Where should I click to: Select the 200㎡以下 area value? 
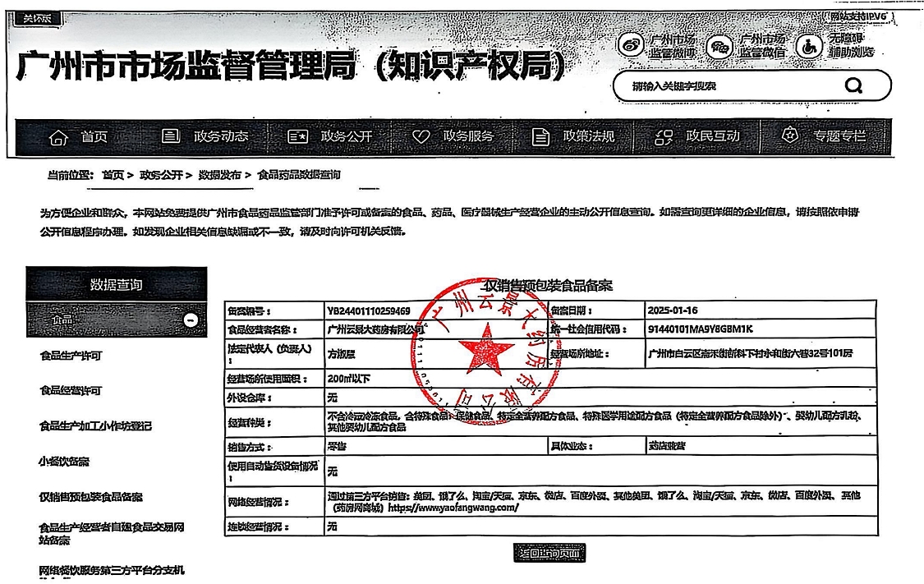coord(349,379)
